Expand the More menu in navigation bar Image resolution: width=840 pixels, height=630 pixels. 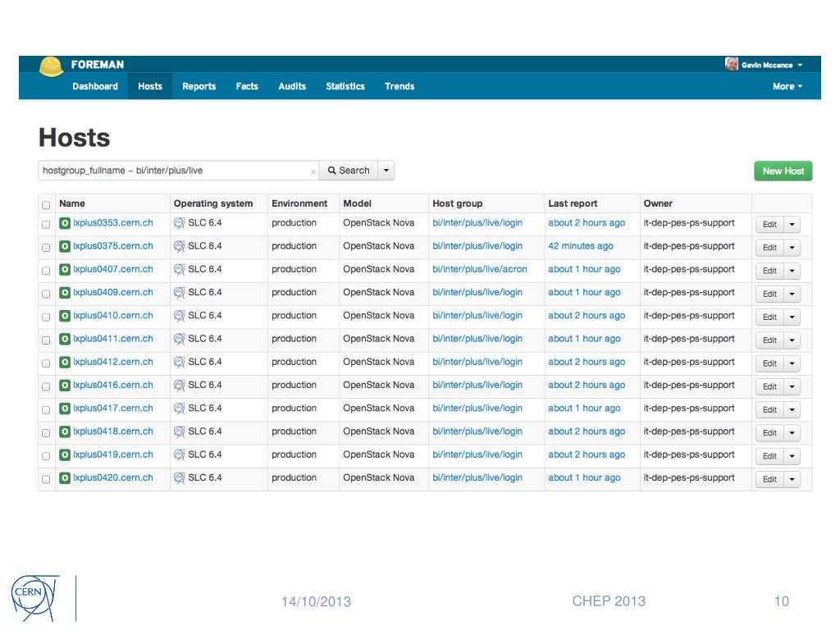point(787,86)
